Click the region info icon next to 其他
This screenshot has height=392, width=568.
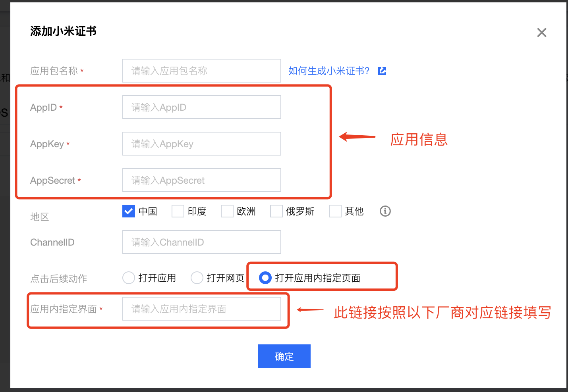(x=385, y=211)
